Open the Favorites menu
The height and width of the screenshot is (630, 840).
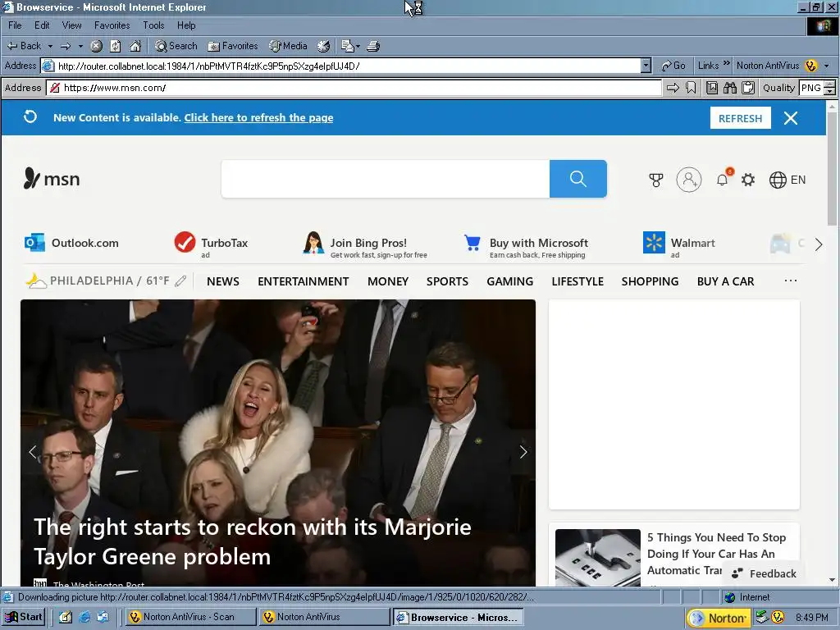pyautogui.click(x=112, y=25)
